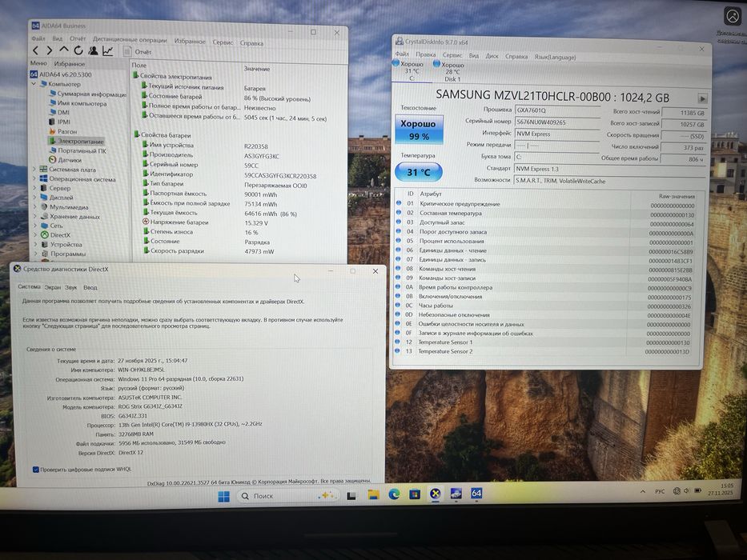Select the Портативный ПК tree item
The height and width of the screenshot is (560, 747).
(x=78, y=151)
